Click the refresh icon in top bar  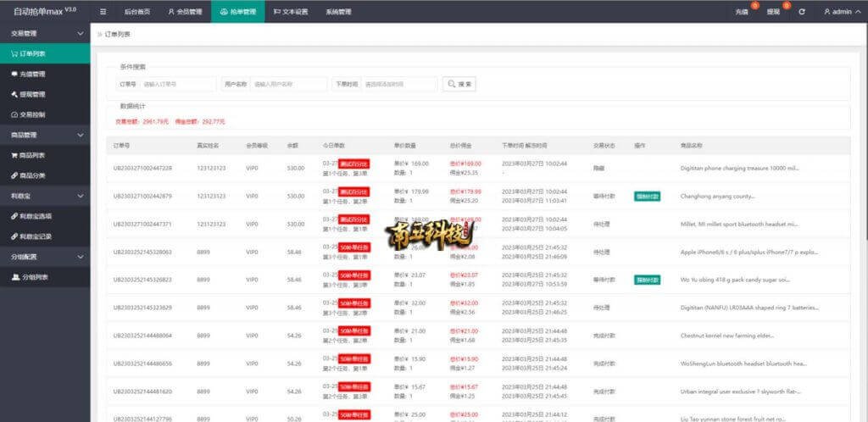click(802, 12)
